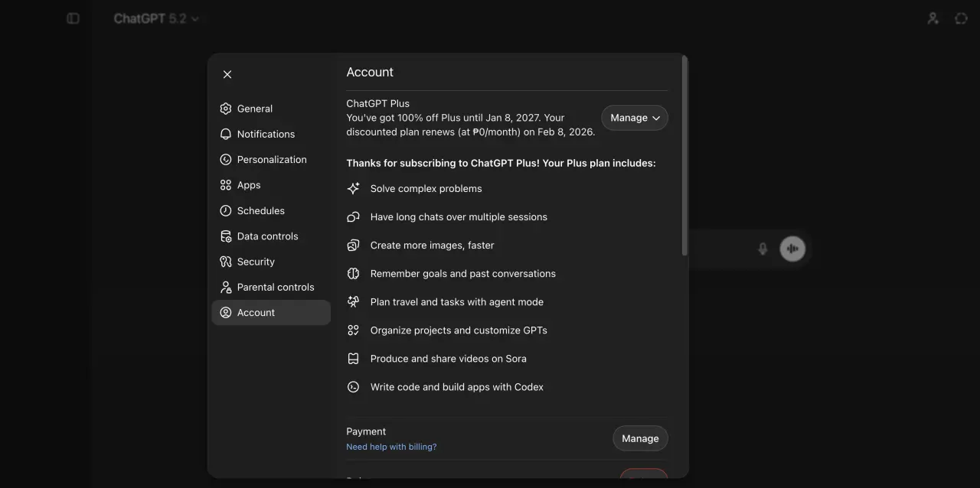Click the Sora video icon
This screenshot has height=488, width=980.
click(353, 358)
